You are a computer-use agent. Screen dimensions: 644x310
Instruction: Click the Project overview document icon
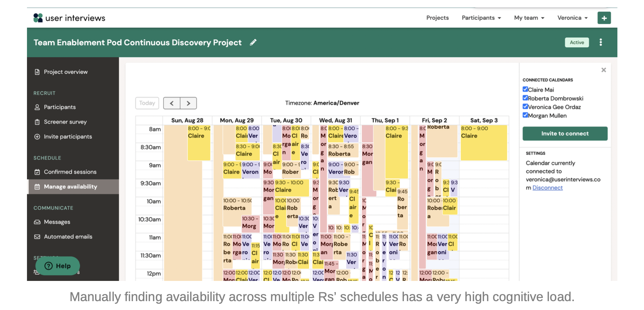tap(37, 72)
